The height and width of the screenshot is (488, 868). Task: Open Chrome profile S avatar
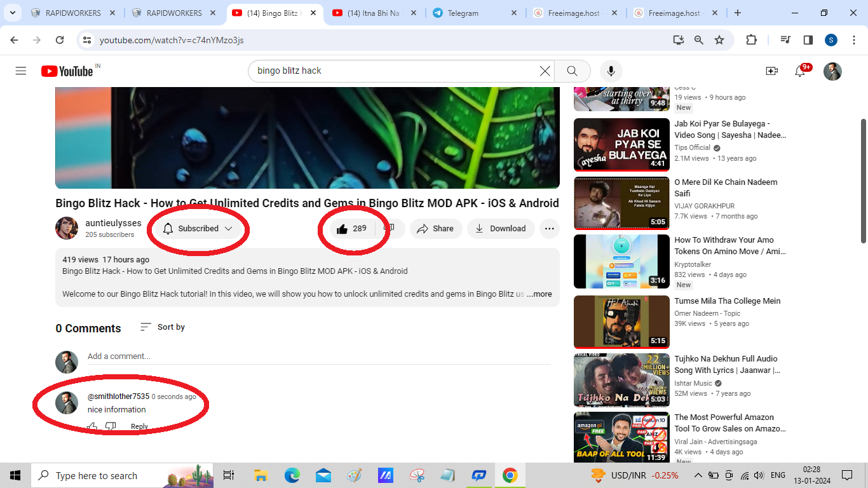[831, 40]
